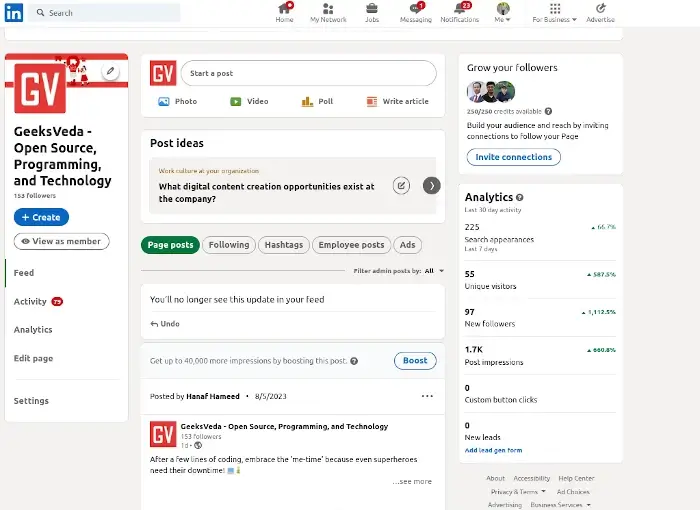Click the pencil edit icon on page banner
The width and height of the screenshot is (700, 510).
click(x=110, y=71)
